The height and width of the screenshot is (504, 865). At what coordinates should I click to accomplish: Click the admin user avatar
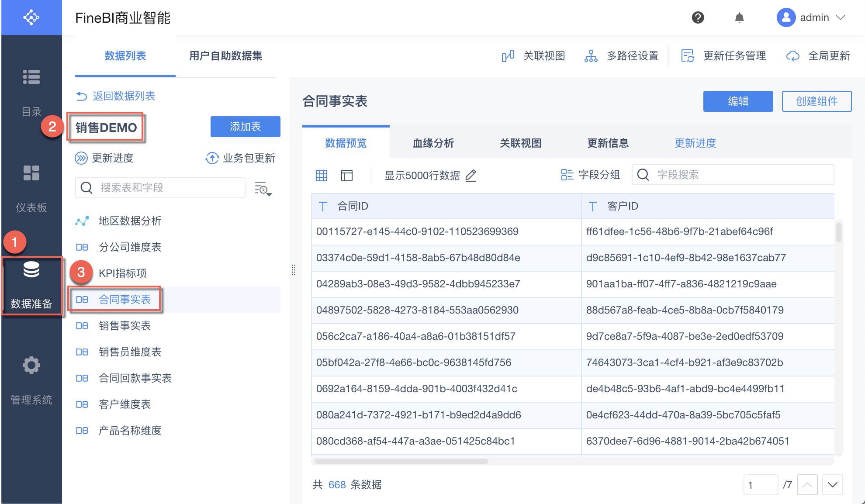tap(785, 17)
